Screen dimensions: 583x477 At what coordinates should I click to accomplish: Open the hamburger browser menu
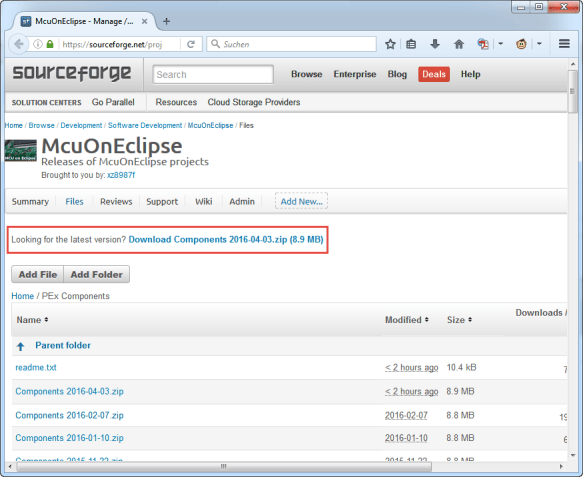pyautogui.click(x=564, y=44)
